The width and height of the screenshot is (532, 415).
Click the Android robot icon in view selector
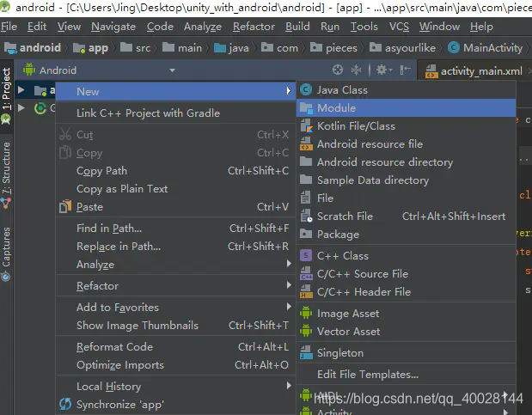click(29, 70)
